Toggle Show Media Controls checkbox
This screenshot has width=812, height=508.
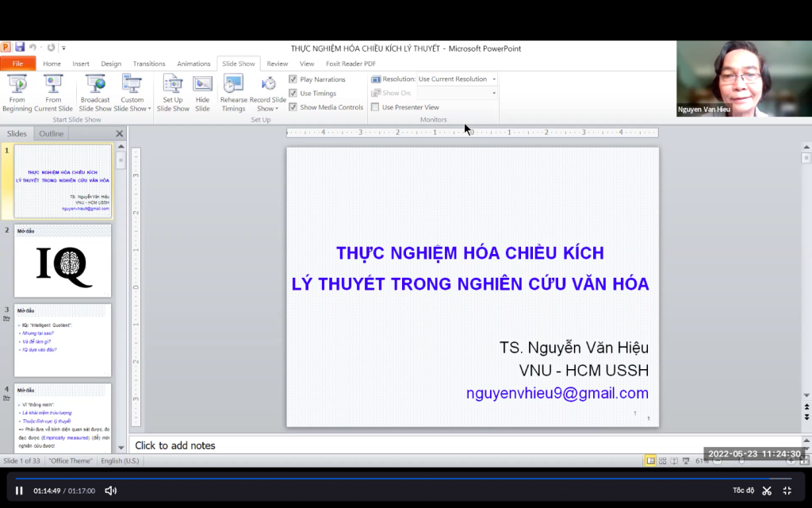pos(293,107)
